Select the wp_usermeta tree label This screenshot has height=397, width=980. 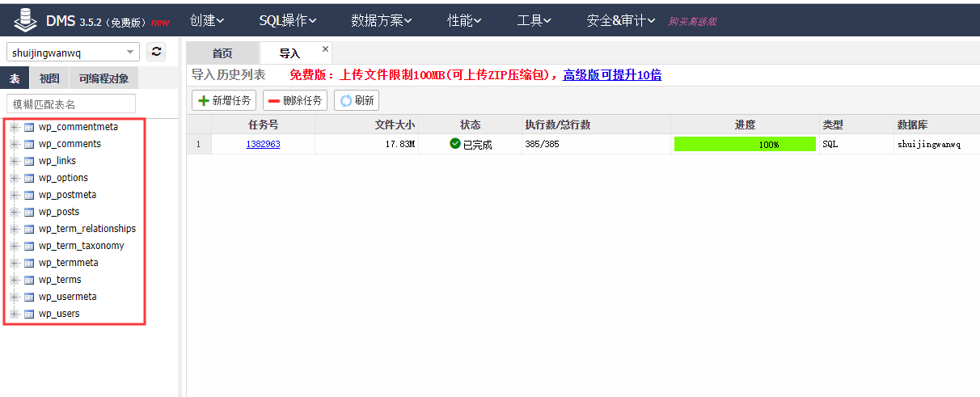[67, 297]
